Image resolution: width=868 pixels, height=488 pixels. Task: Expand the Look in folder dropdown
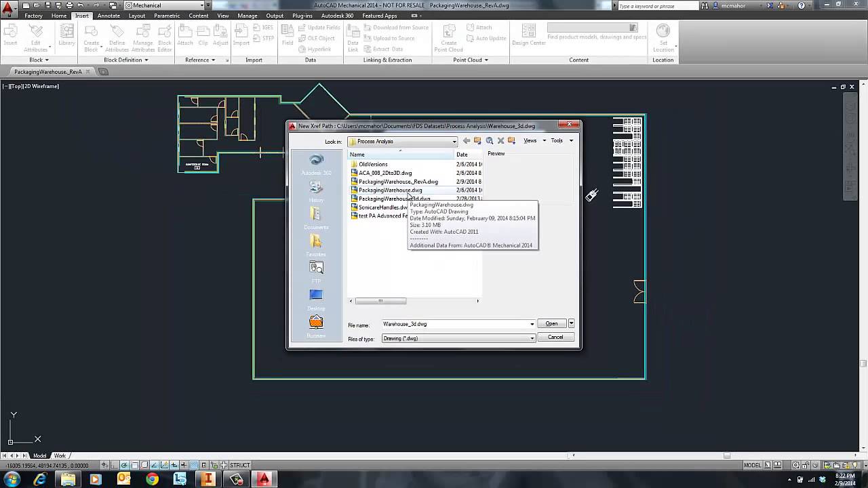454,142
